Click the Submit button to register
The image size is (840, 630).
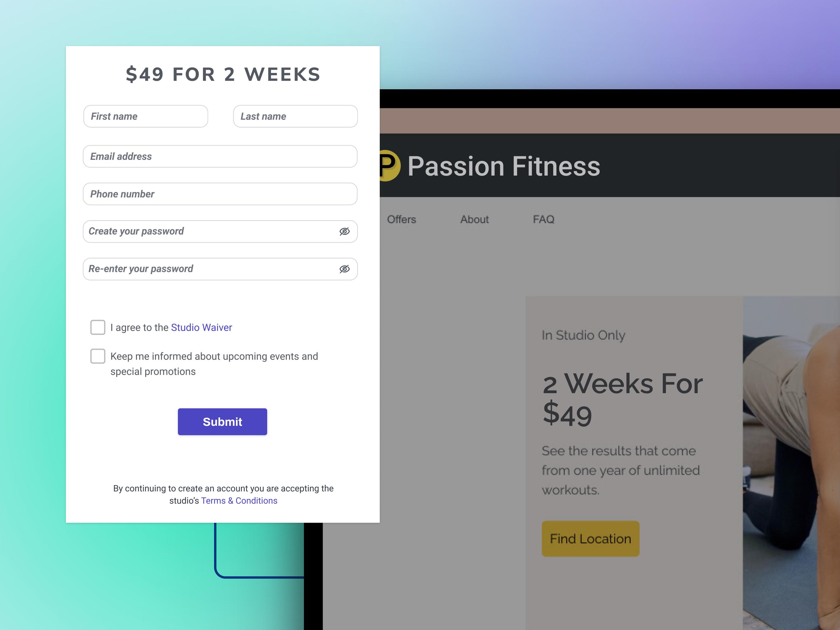tap(222, 421)
